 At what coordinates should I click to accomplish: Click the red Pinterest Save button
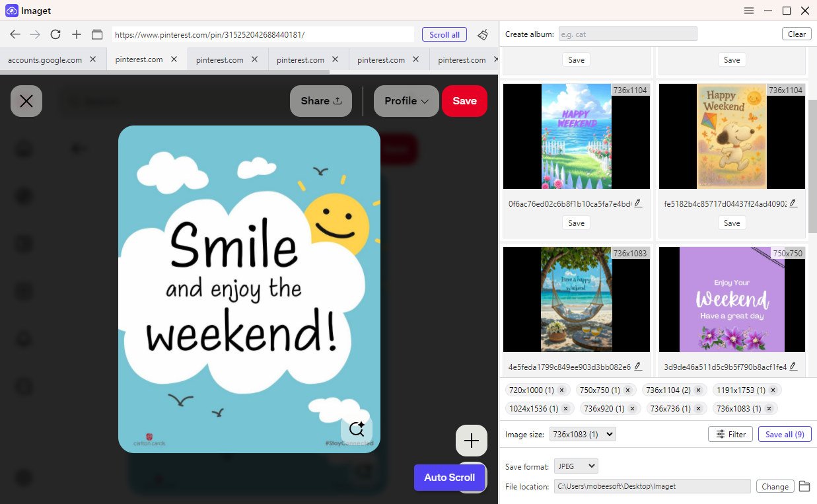point(464,101)
